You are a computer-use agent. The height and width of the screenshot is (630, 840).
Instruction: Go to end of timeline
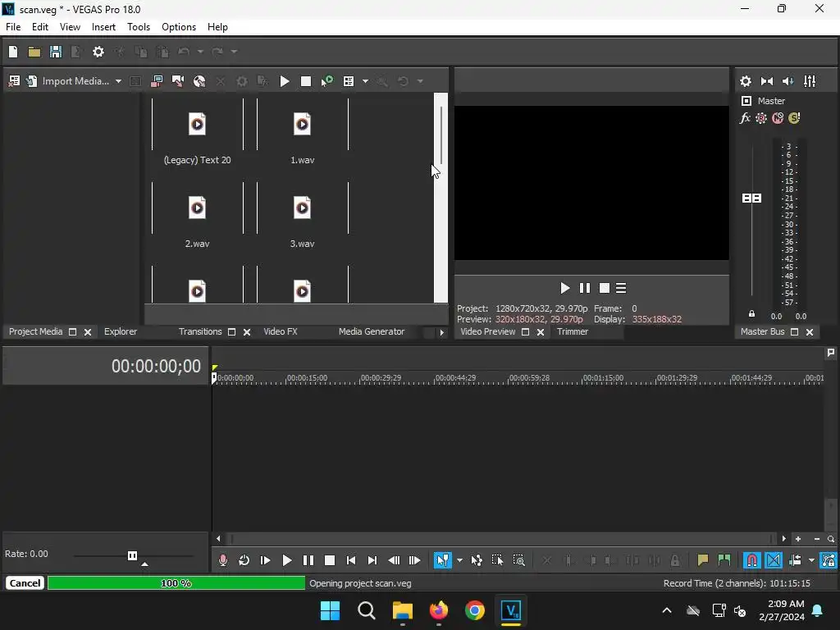pyautogui.click(x=372, y=560)
